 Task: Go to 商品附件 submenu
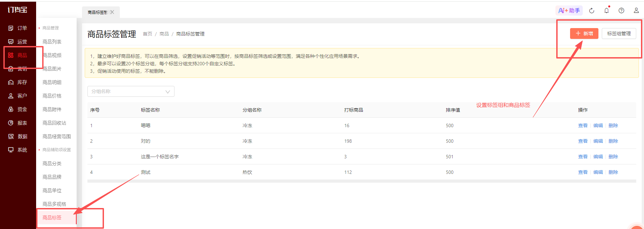52,109
